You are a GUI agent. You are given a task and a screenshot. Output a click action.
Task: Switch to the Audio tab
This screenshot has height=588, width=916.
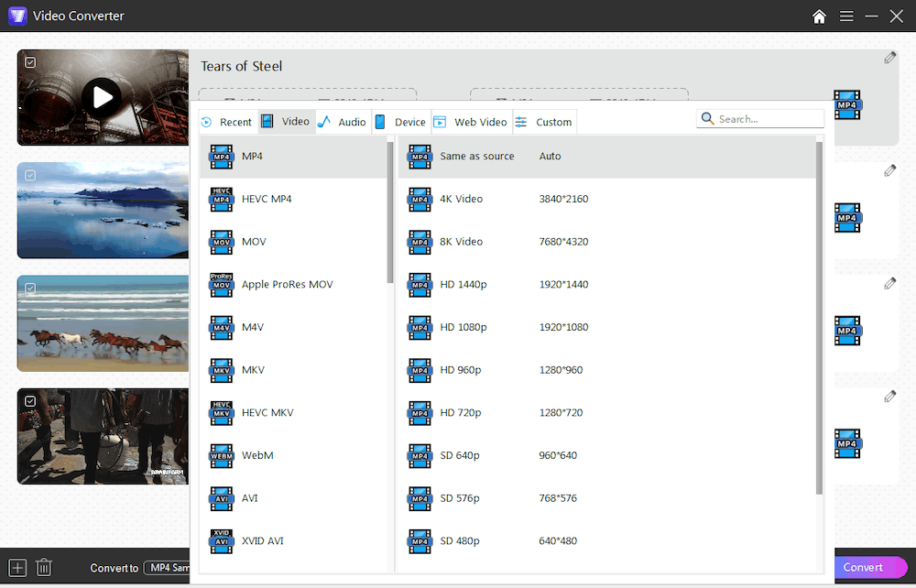343,122
